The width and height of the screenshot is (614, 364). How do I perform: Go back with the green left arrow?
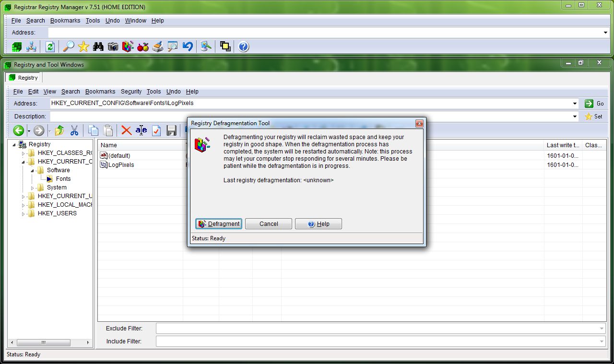[x=19, y=130]
